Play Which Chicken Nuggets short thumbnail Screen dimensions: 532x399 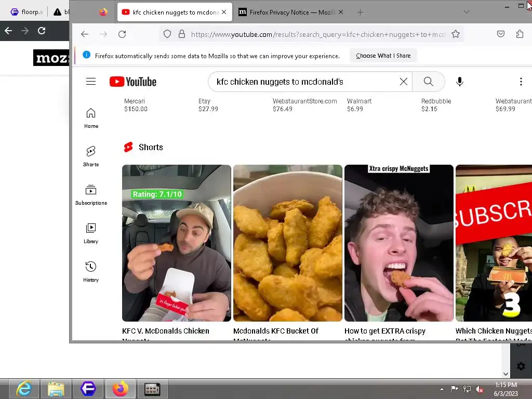tap(494, 243)
